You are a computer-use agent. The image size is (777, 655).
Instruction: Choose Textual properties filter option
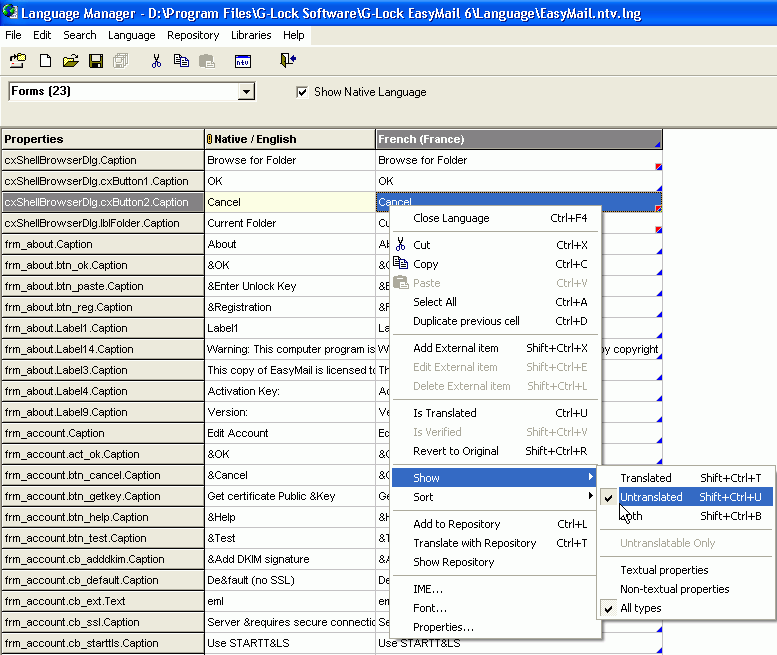686,570
